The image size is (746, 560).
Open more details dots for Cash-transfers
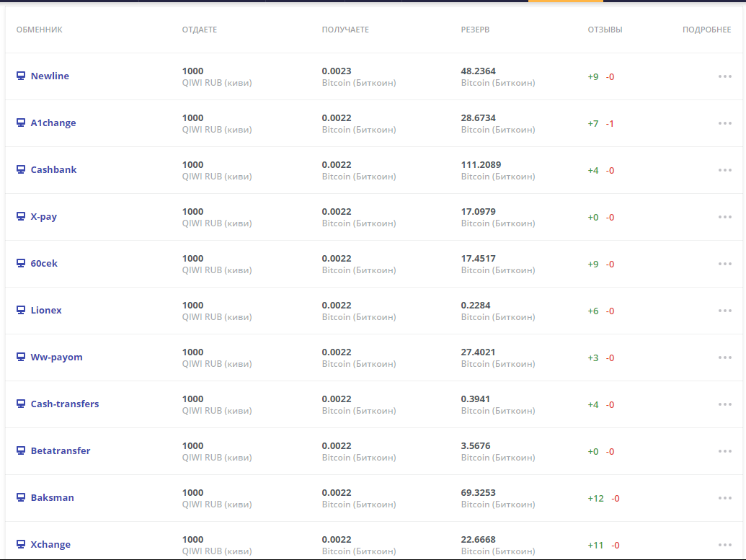[x=724, y=404]
